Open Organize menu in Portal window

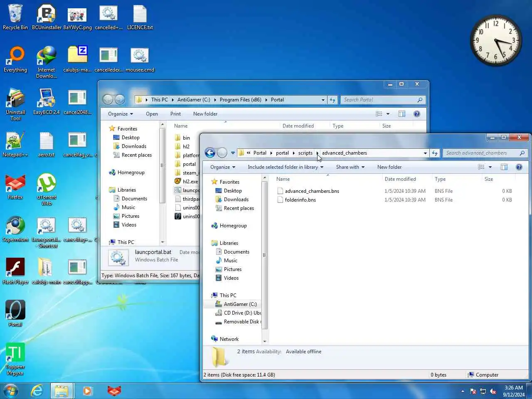[121, 114]
